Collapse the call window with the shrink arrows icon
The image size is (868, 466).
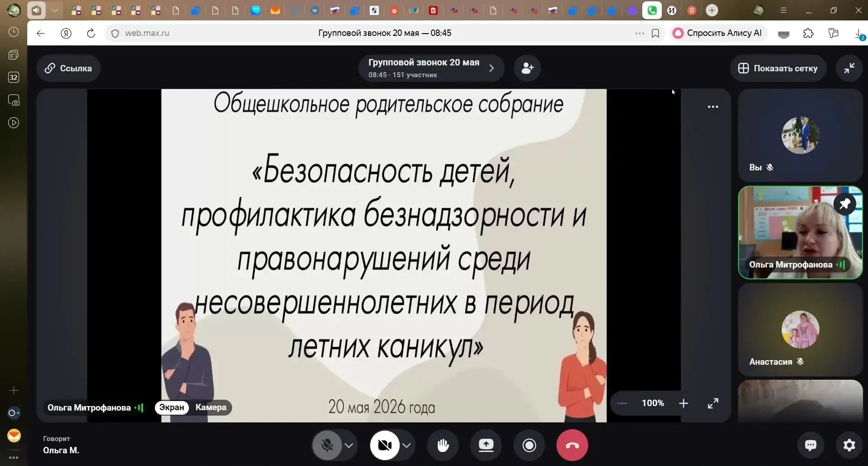pyautogui.click(x=849, y=68)
